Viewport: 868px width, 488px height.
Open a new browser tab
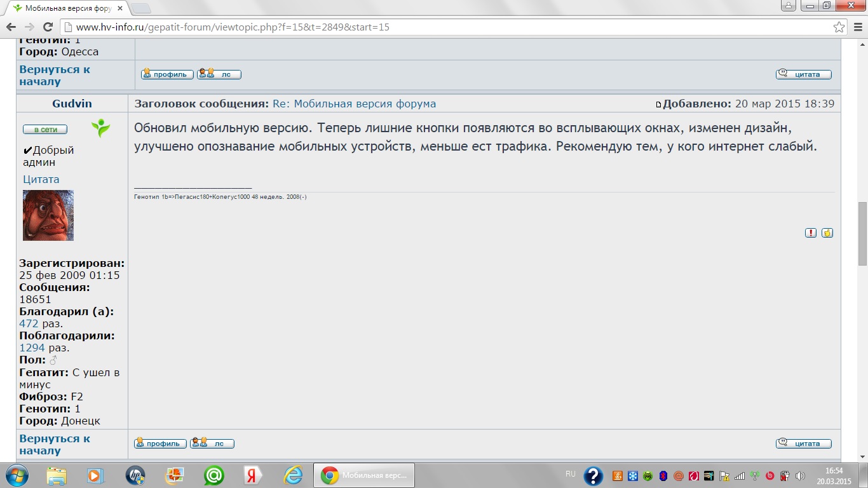pyautogui.click(x=140, y=8)
